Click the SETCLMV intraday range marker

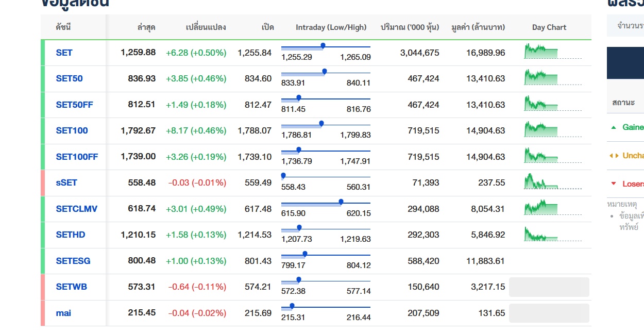341,202
